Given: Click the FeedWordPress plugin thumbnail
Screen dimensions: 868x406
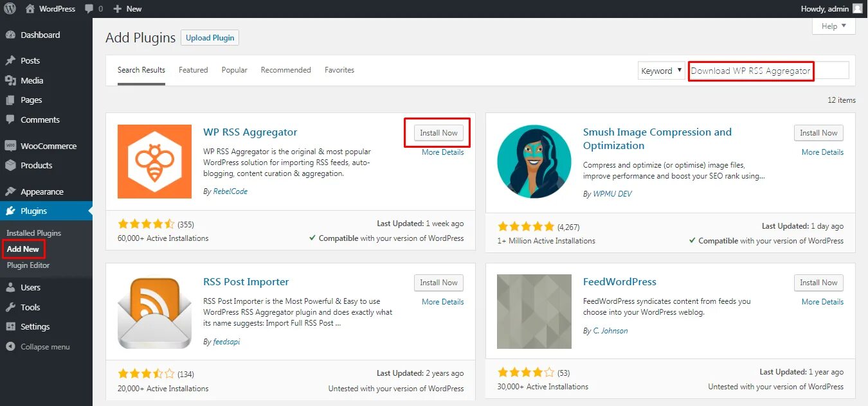Looking at the screenshot, I should tap(534, 312).
